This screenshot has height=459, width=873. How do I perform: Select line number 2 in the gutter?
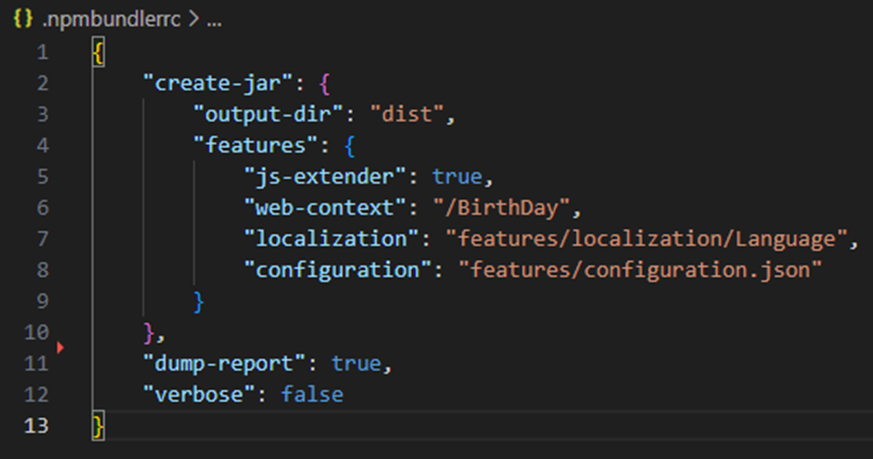pos(42,83)
